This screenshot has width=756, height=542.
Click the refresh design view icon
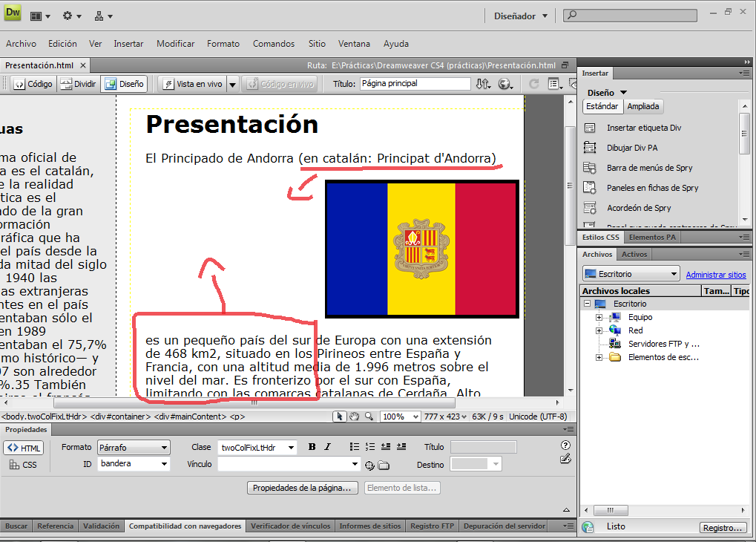[533, 84]
